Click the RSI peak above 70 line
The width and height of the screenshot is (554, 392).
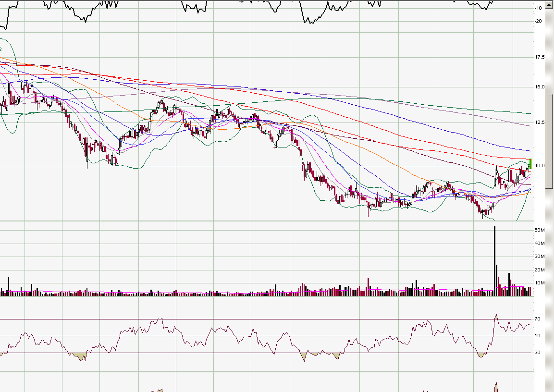pos(496,316)
